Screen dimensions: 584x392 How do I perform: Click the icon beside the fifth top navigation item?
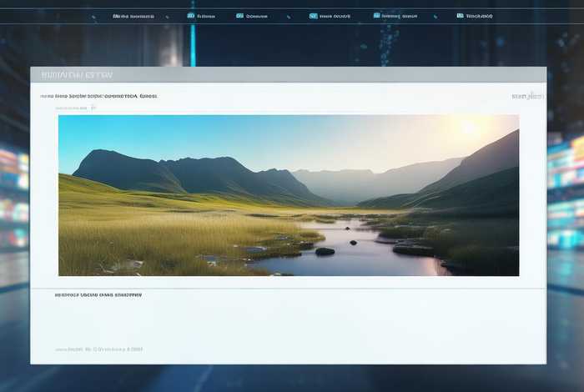[x=376, y=16]
